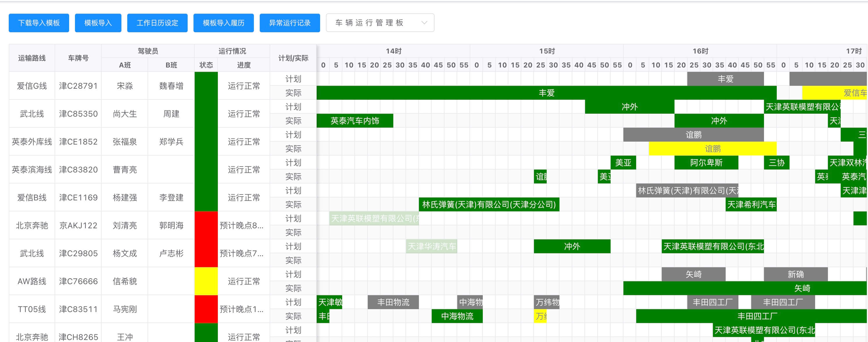Viewport: 868px width, 342px height.
Task: Click license plate 津C76666
Action: 78,281
